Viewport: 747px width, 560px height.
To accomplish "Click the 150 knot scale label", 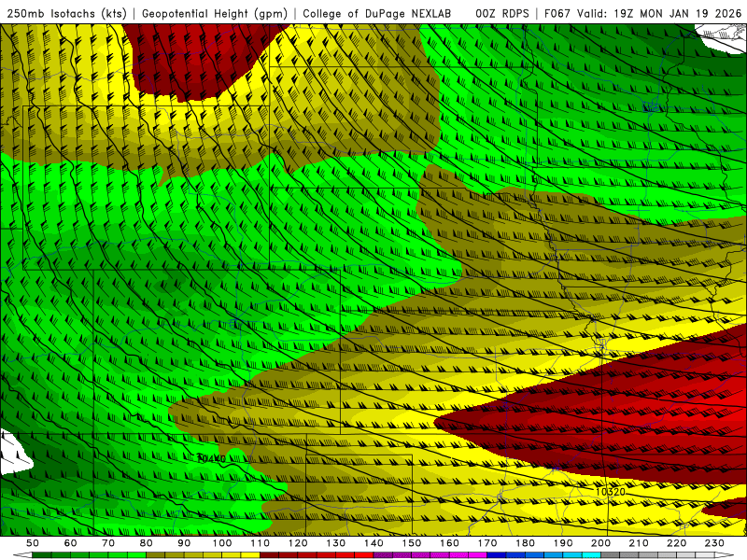I will click(412, 543).
